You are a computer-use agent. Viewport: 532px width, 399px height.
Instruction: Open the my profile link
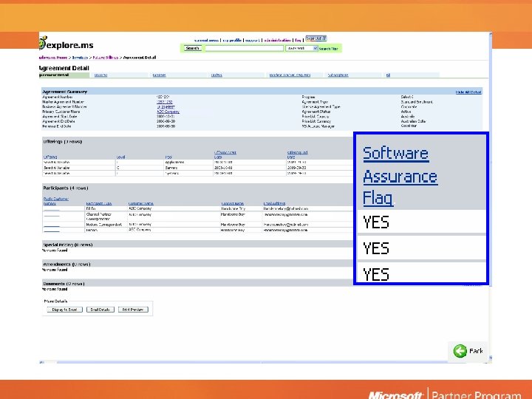tap(232, 41)
